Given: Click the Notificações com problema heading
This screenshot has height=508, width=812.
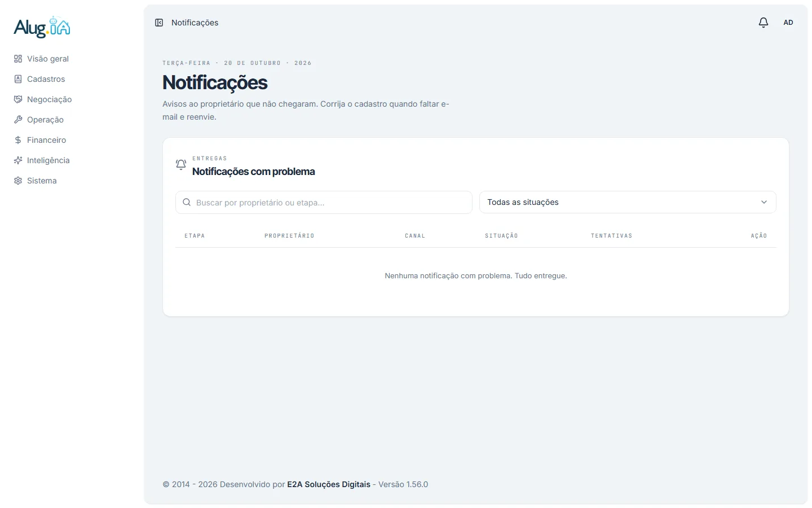Looking at the screenshot, I should pyautogui.click(x=254, y=172).
